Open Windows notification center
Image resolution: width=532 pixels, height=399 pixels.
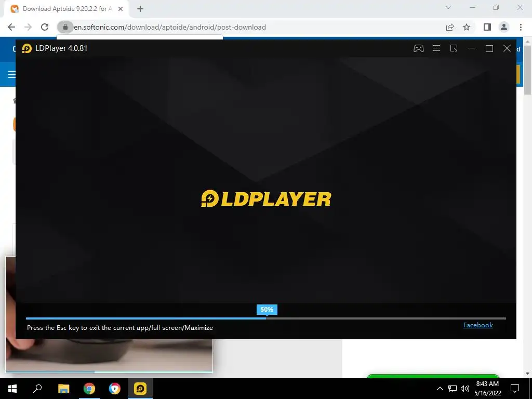[515, 389]
